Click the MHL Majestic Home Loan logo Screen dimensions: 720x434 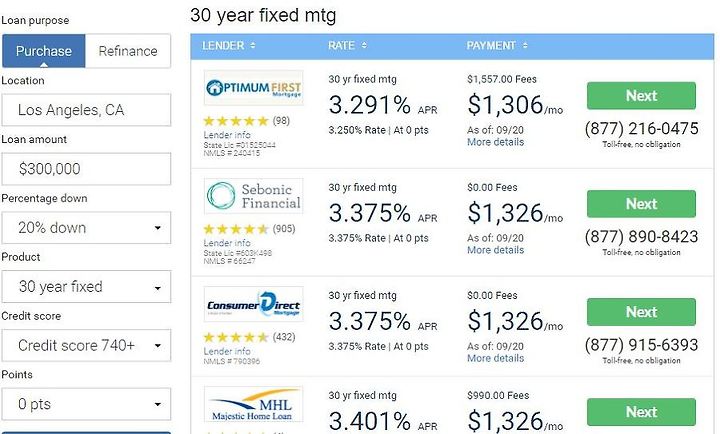coord(253,404)
